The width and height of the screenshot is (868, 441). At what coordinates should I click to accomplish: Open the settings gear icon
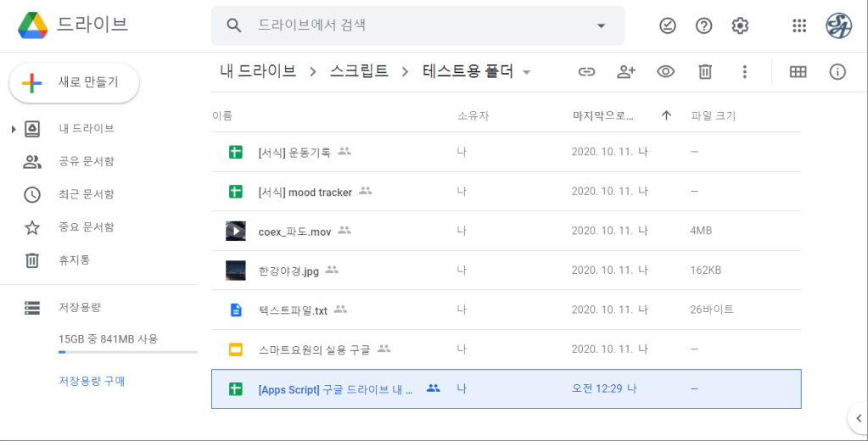pyautogui.click(x=740, y=25)
